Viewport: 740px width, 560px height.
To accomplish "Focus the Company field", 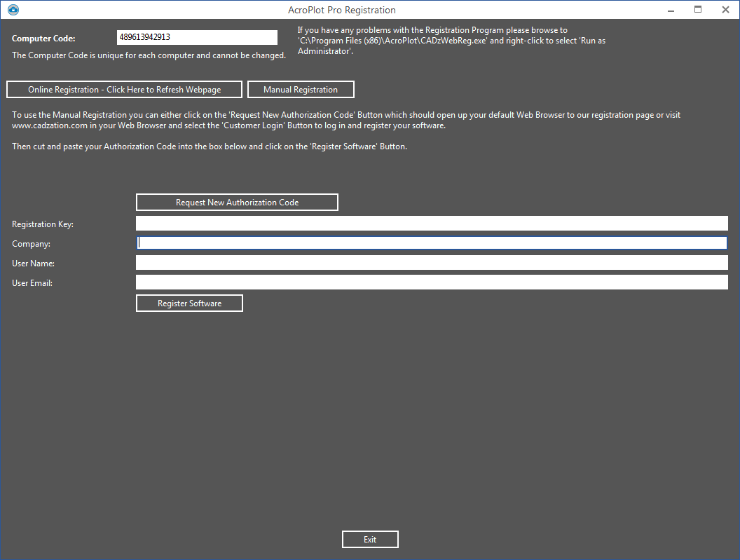I will tap(432, 243).
